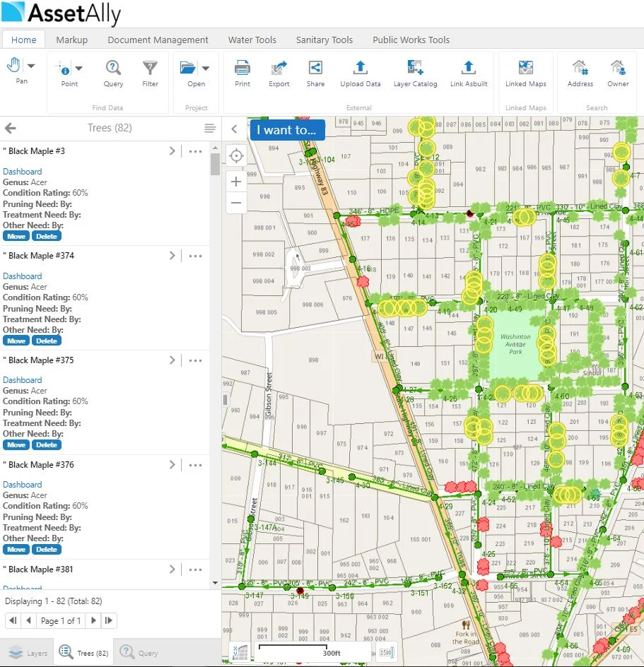The width and height of the screenshot is (644, 667).
Task: Expand Black Maple #375 details chevron
Action: pos(172,360)
